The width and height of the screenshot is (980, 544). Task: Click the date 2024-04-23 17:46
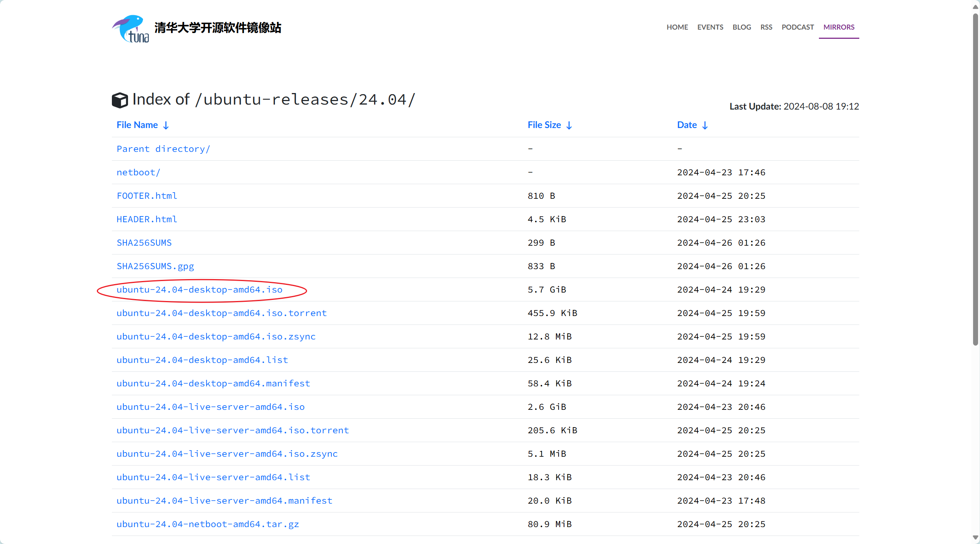click(721, 172)
